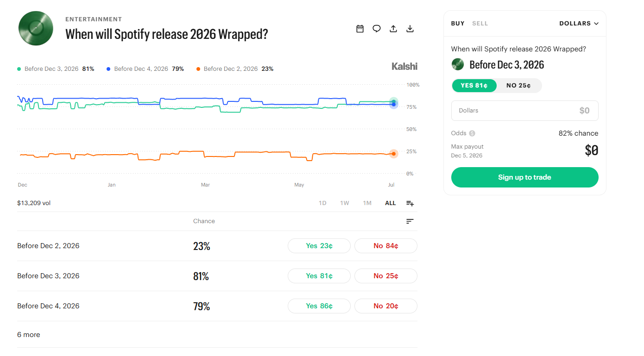
Task: Switch to the SELL tab
Action: 480,23
